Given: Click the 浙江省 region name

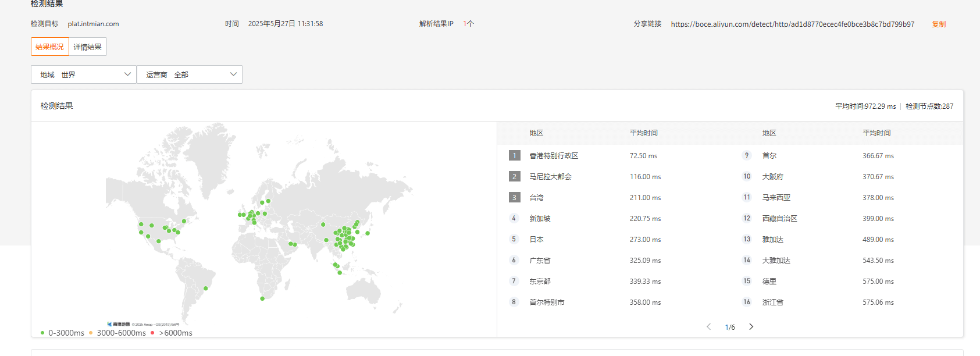Looking at the screenshot, I should point(772,302).
